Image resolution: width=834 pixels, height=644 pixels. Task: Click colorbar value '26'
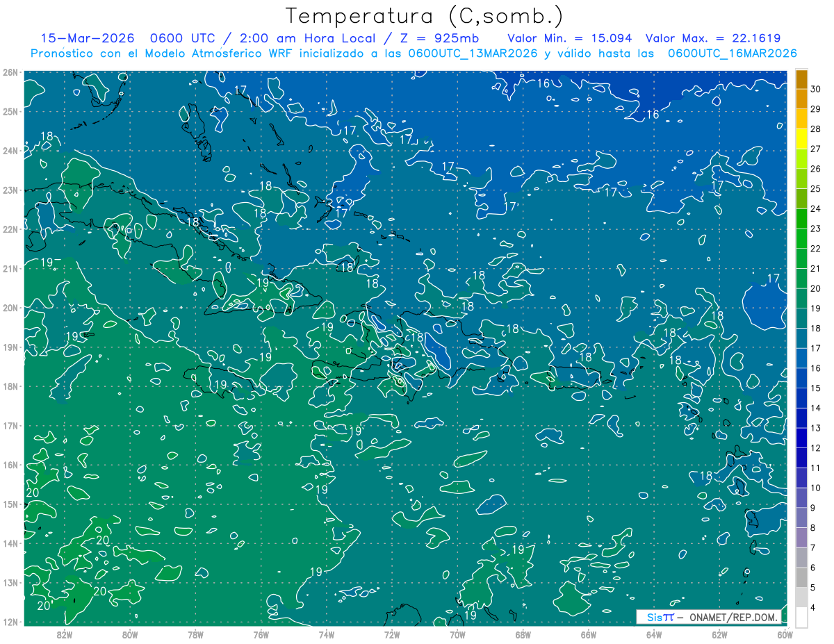(816, 169)
